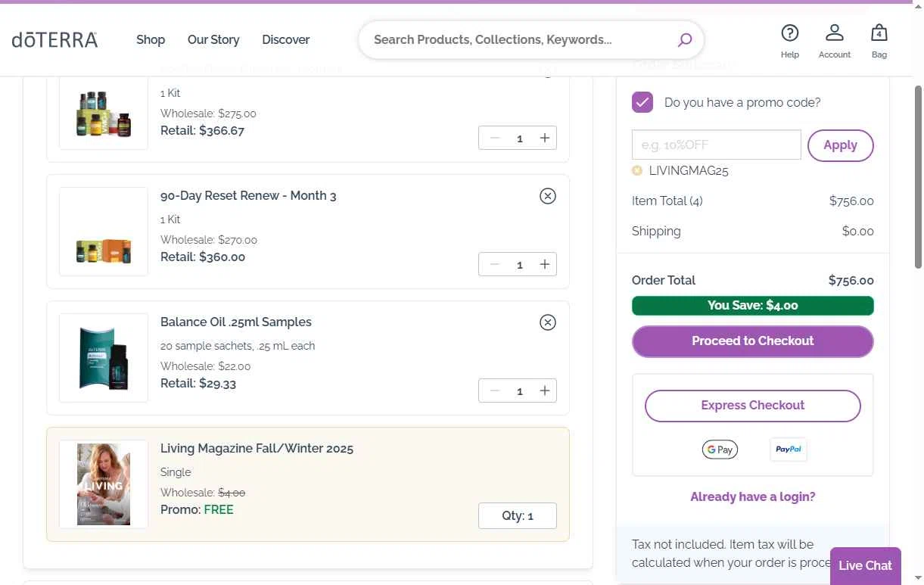The height and width of the screenshot is (585, 924).
Task: Remove 90-Day Reset Renew Month 3 item
Action: point(547,196)
